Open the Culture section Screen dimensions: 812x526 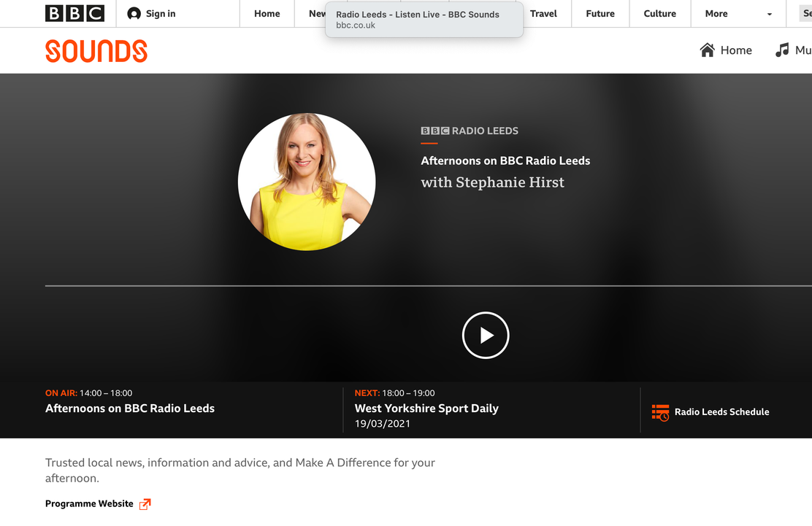660,13
